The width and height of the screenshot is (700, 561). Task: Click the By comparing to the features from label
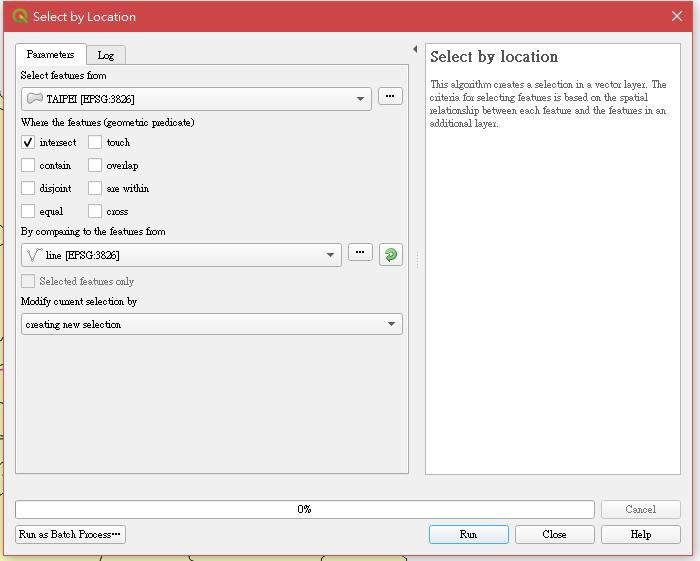pyautogui.click(x=93, y=232)
